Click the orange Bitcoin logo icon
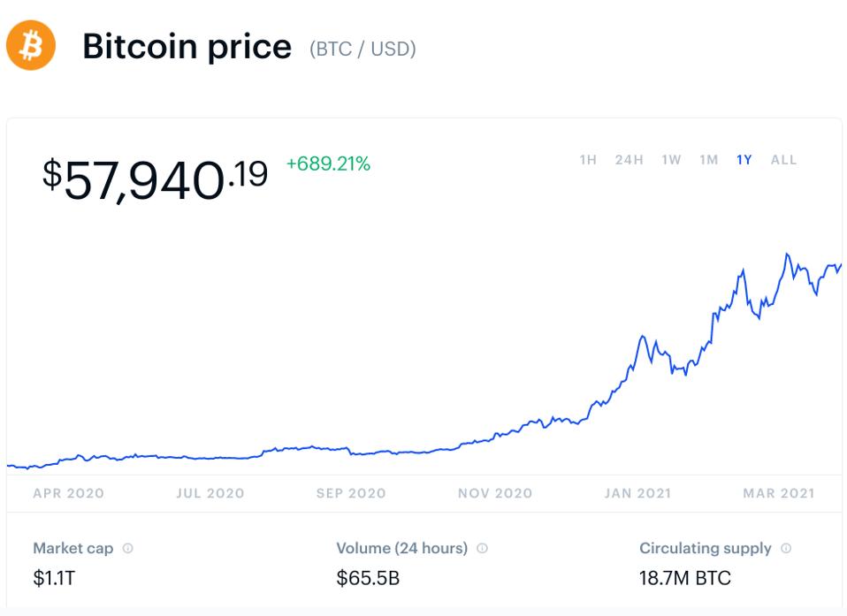This screenshot has width=847, height=616. coord(31,45)
